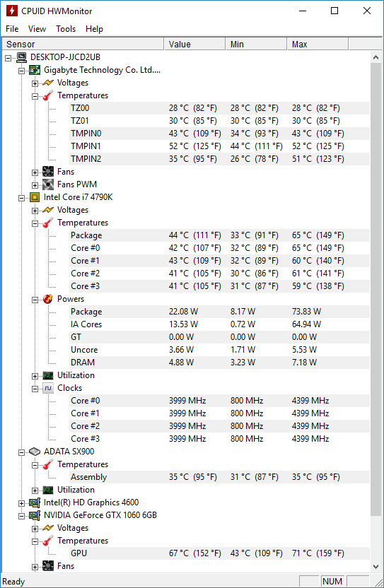This screenshot has height=588, width=384.
Task: Click the scrollbar up arrow
Action: coord(376,57)
